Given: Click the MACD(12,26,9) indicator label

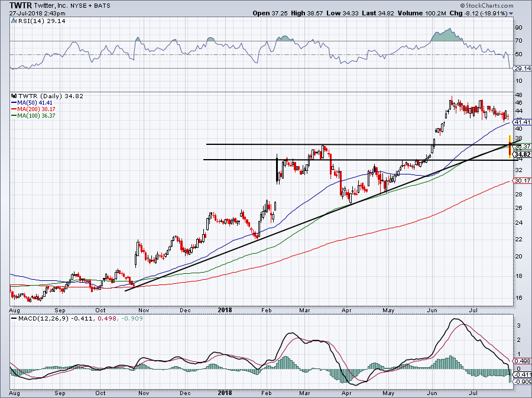Looking at the screenshot, I should pos(43,319).
